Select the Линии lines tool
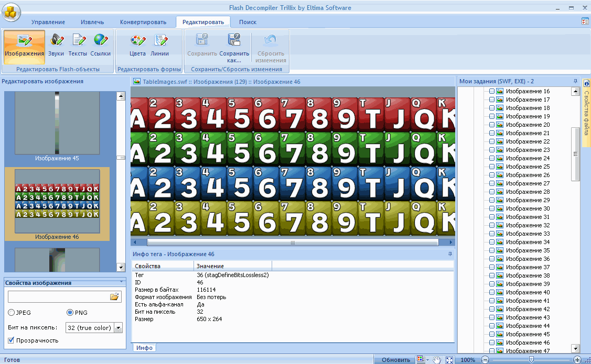The image size is (591, 364). click(159, 45)
